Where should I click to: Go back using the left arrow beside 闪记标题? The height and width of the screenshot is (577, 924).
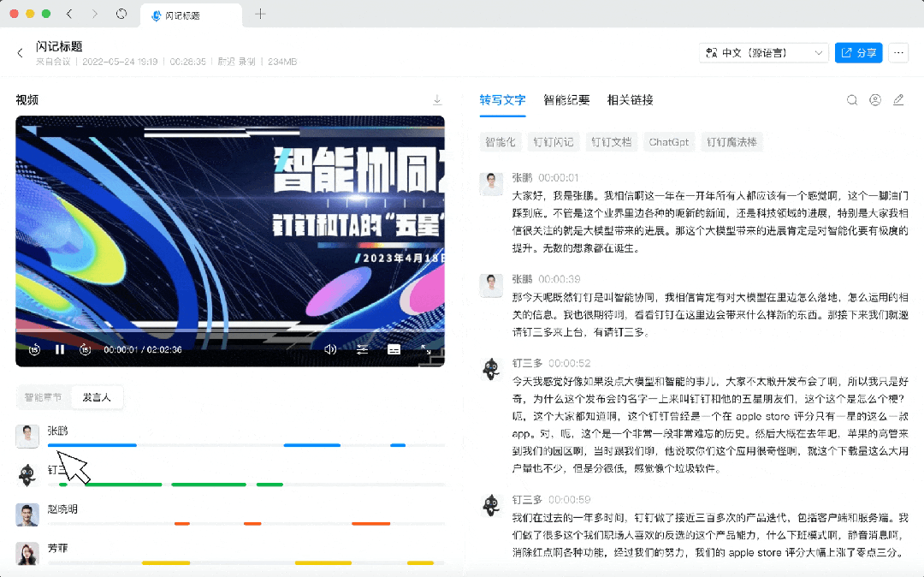20,53
